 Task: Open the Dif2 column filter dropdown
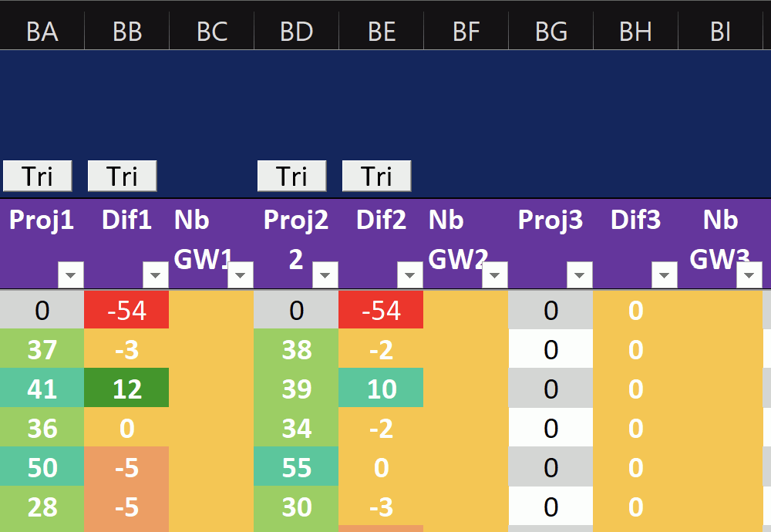tap(410, 274)
